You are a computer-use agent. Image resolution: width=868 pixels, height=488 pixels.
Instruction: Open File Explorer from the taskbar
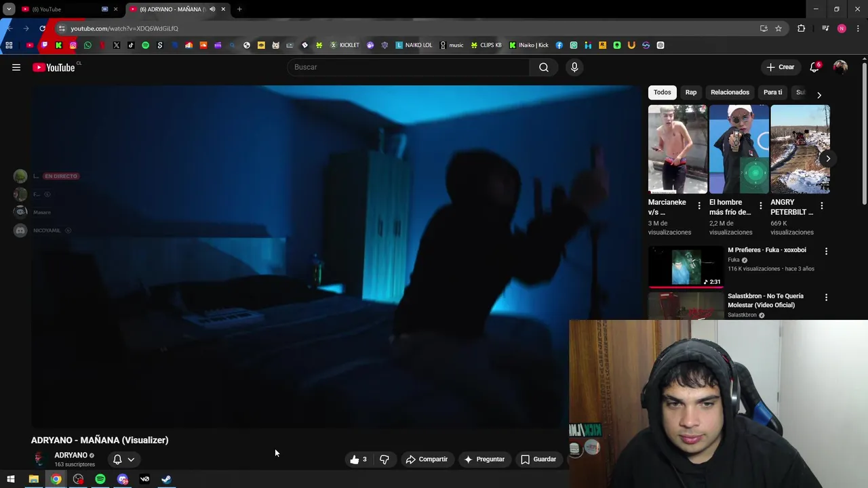click(33, 479)
